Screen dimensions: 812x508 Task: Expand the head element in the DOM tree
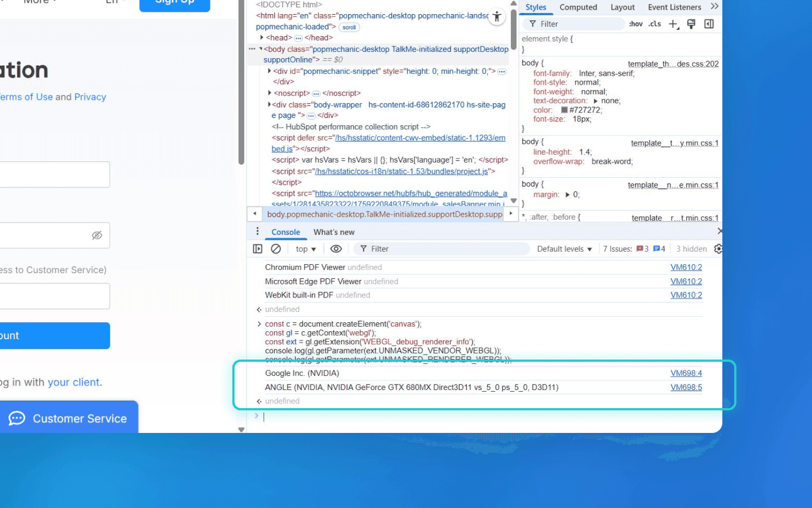tap(262, 37)
